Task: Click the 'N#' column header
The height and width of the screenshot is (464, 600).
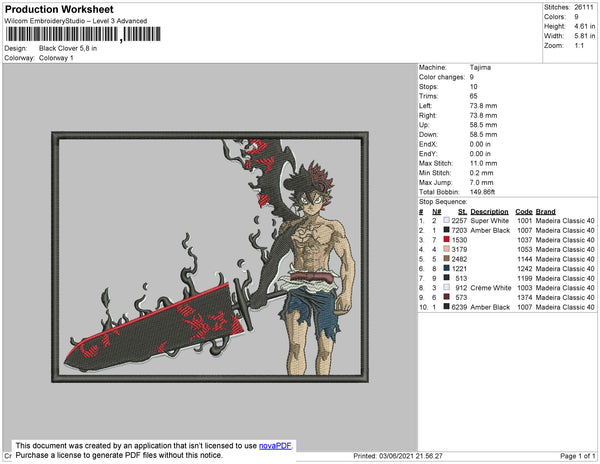Action: (437, 212)
